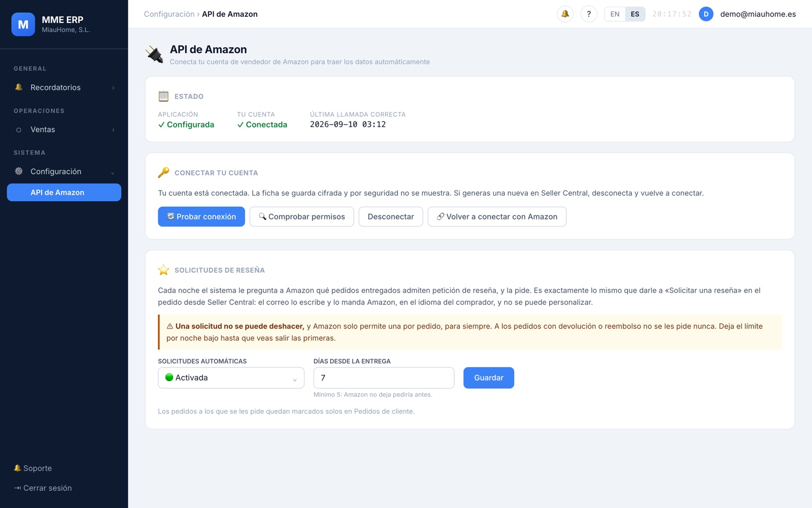Click the warning triangle icon in the yellow notice

170,326
